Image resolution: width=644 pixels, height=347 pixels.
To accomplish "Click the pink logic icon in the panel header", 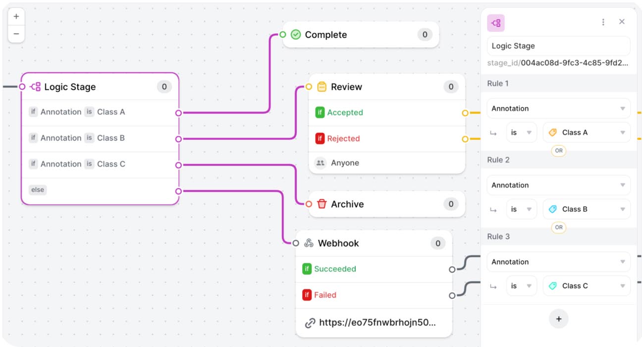I will click(496, 23).
